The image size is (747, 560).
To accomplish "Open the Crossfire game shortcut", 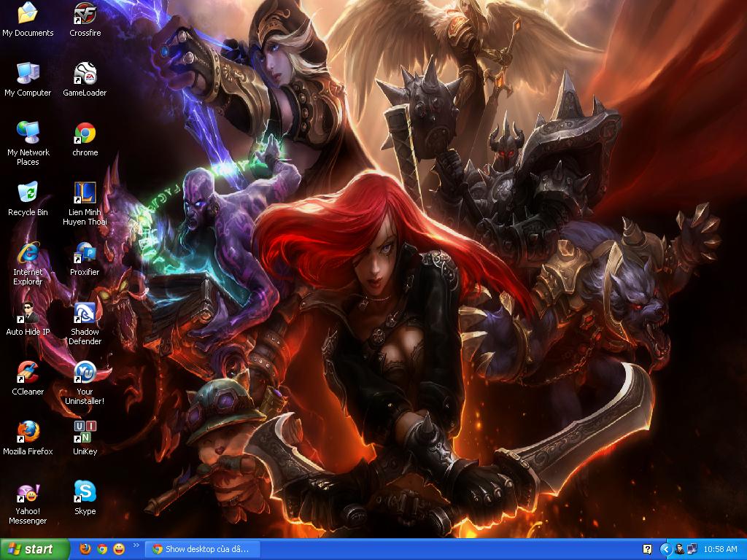I will point(85,14).
